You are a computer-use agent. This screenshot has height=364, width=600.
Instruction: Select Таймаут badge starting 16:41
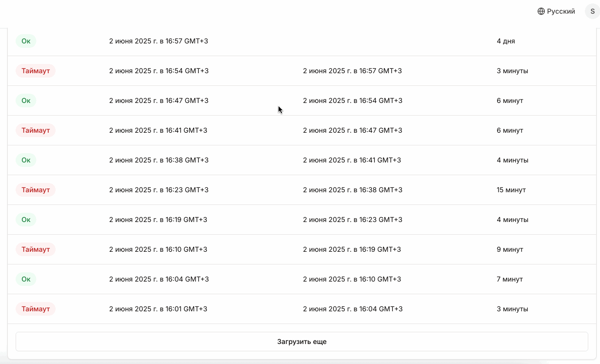[x=36, y=130]
